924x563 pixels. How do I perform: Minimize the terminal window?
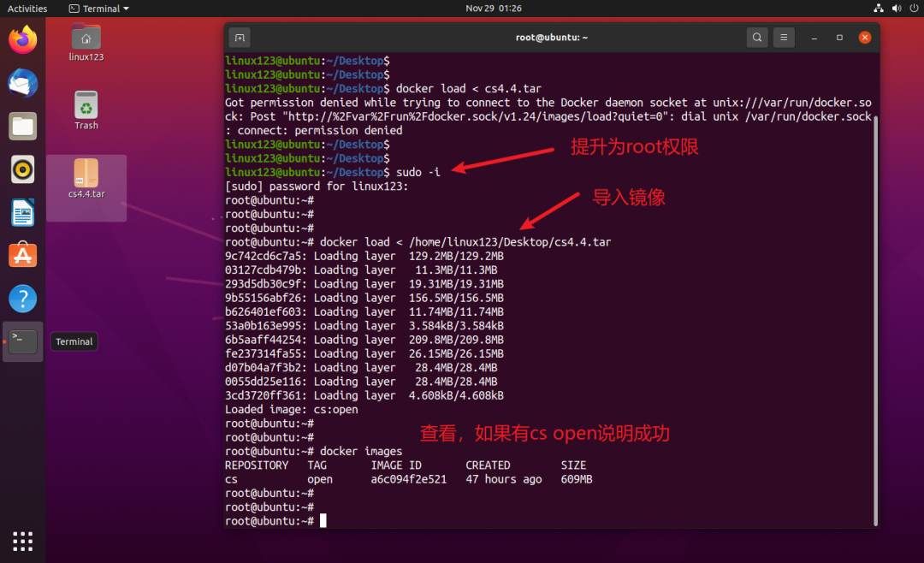(x=814, y=38)
